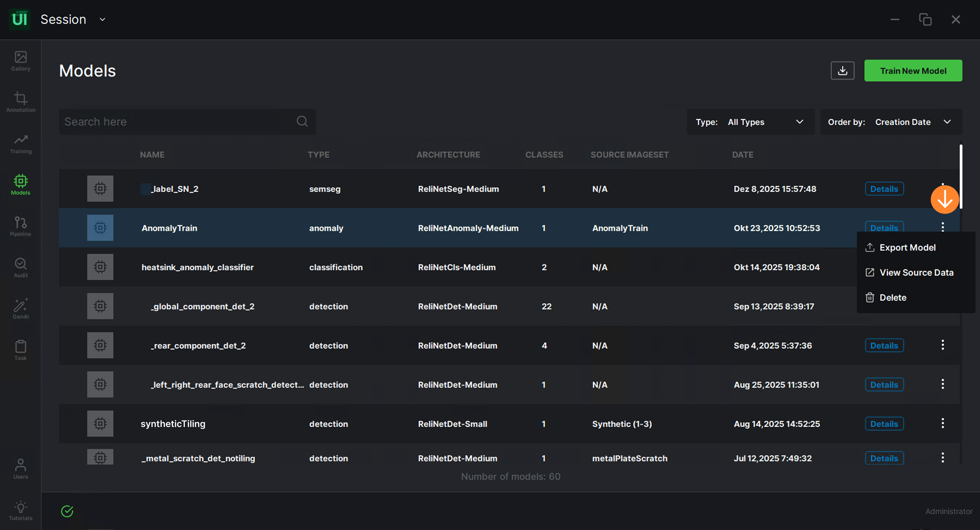Click the orange scroll-down arrow button

(x=945, y=200)
